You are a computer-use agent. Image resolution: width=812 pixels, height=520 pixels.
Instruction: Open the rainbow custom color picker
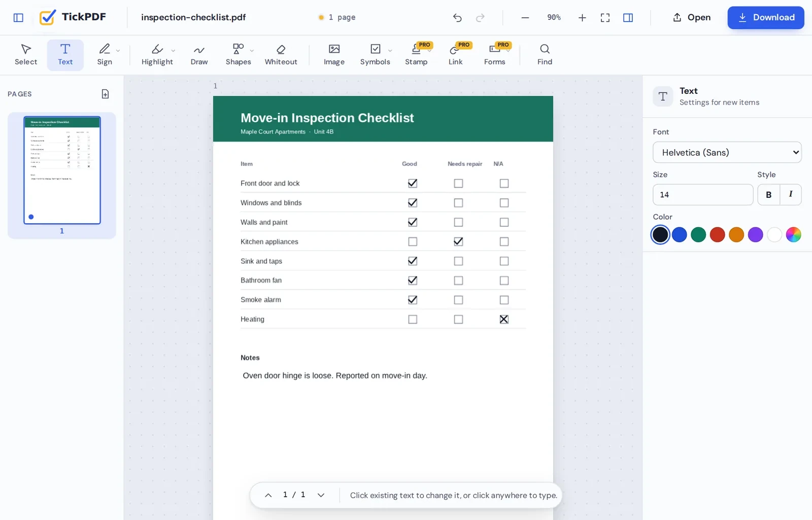(793, 234)
